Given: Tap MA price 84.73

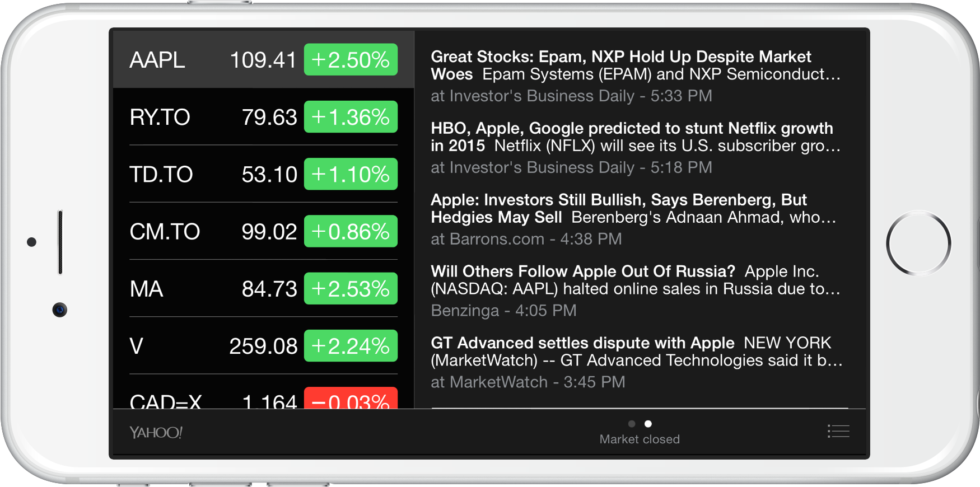Looking at the screenshot, I should (x=269, y=289).
